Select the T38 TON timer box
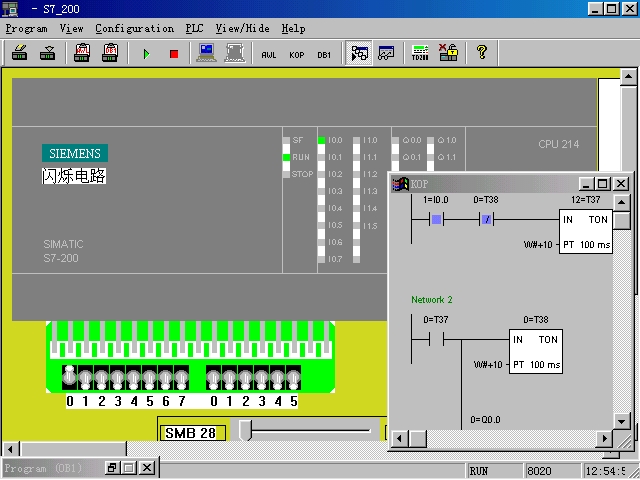640x480 pixels. [536, 351]
